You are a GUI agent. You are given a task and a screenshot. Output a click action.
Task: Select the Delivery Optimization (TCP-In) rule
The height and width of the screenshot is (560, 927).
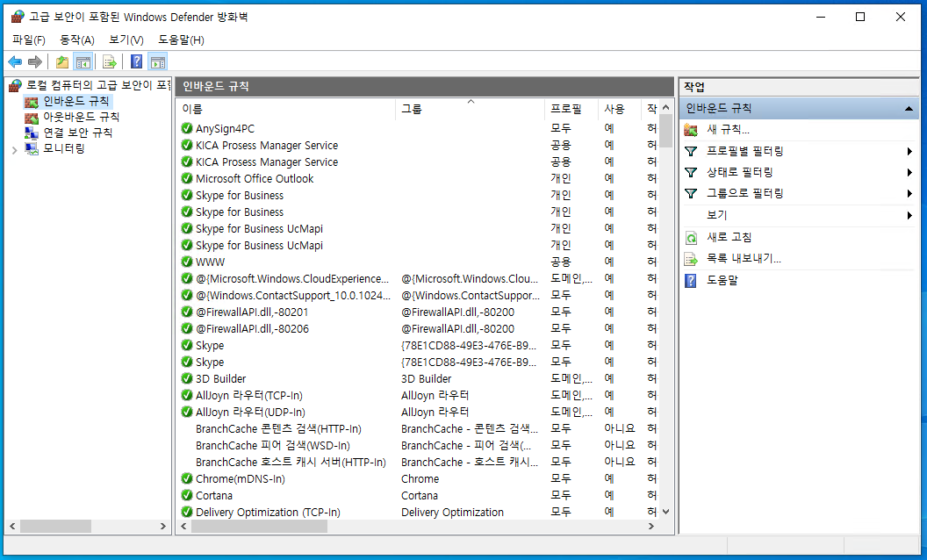coord(268,512)
